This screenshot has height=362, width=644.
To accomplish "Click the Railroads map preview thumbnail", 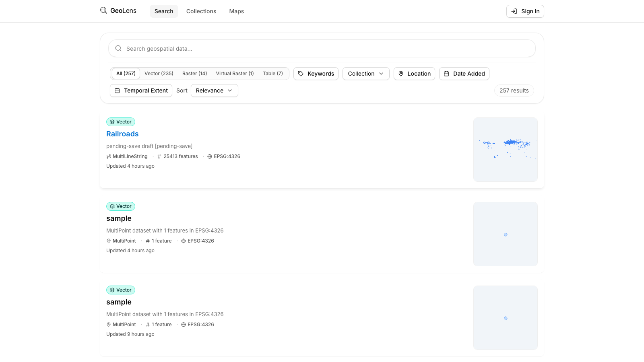I will 506,149.
